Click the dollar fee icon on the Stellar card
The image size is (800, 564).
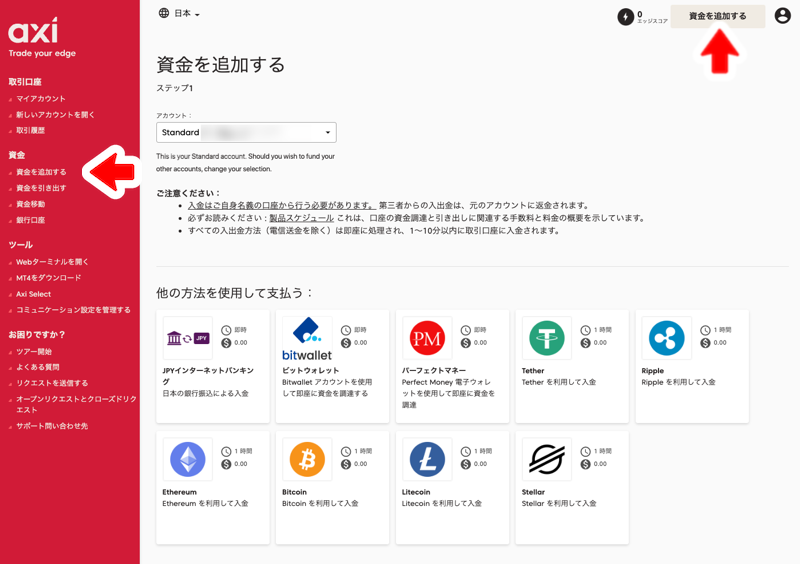(x=585, y=464)
